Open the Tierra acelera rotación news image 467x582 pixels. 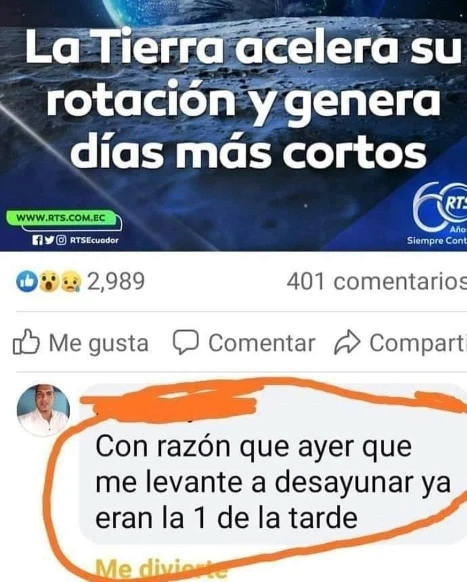(234, 125)
